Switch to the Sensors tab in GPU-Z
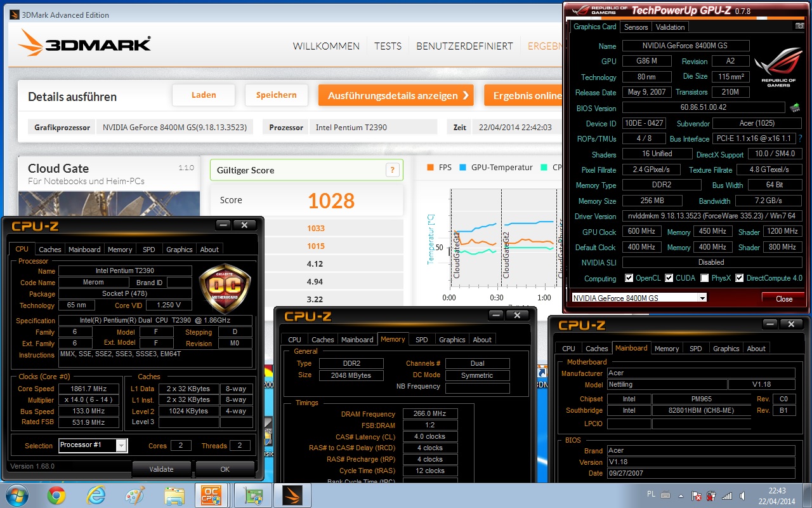 pos(636,27)
